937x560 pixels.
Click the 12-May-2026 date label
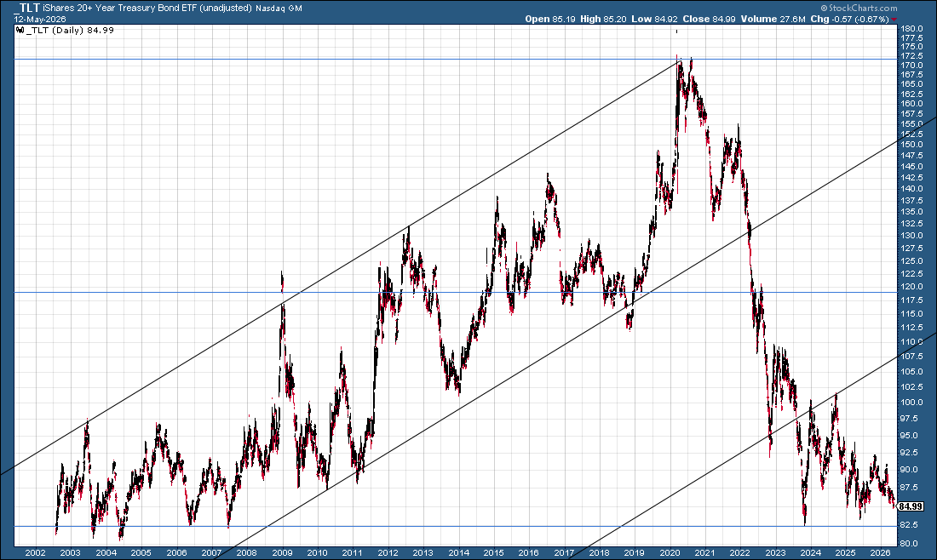(x=40, y=19)
